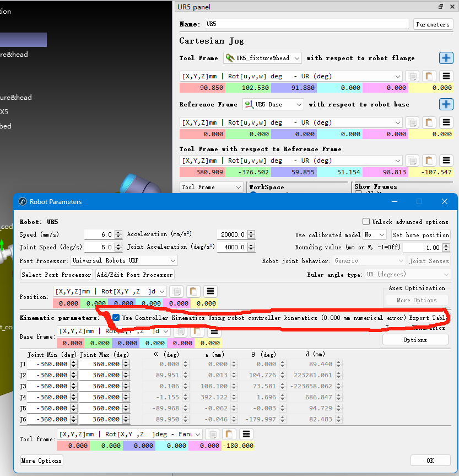Open hamburger menu for Reference Frame pose row
This screenshot has width=459, height=476.
(x=446, y=122)
